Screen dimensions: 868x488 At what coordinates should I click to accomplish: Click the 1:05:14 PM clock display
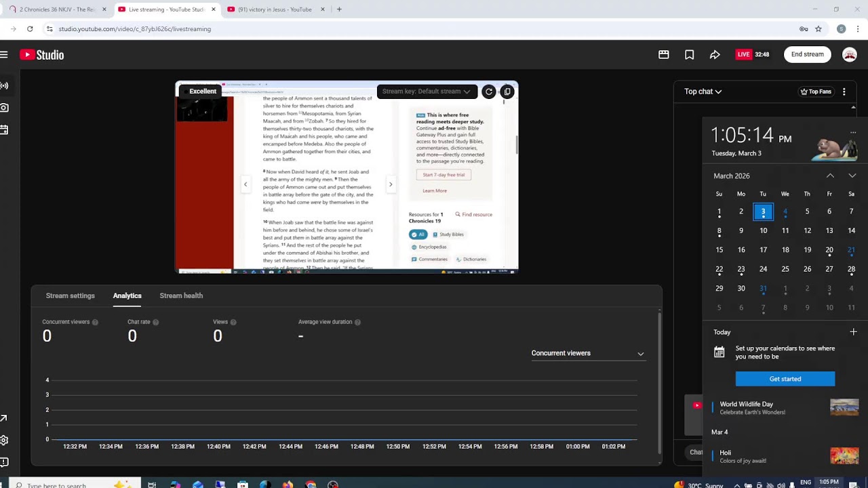click(x=751, y=136)
